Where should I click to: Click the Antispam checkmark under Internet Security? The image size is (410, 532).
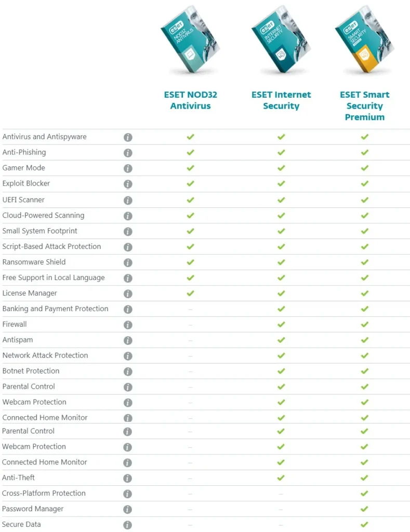281,340
